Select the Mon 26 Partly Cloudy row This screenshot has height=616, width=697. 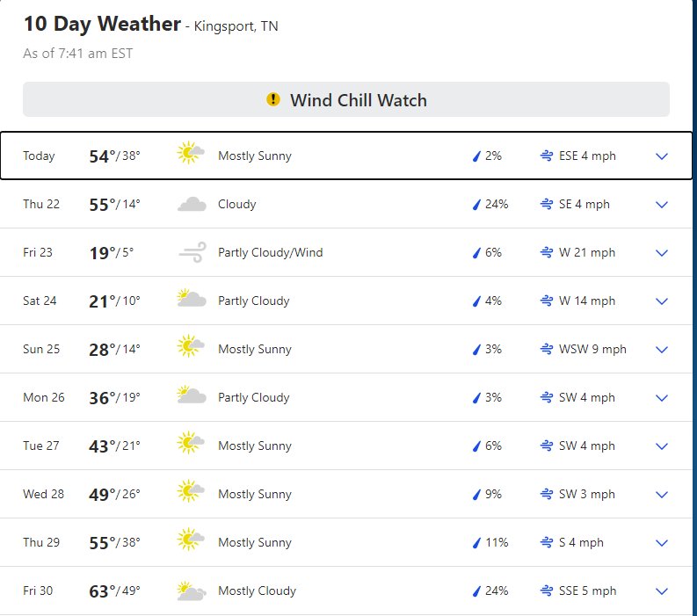coord(346,397)
